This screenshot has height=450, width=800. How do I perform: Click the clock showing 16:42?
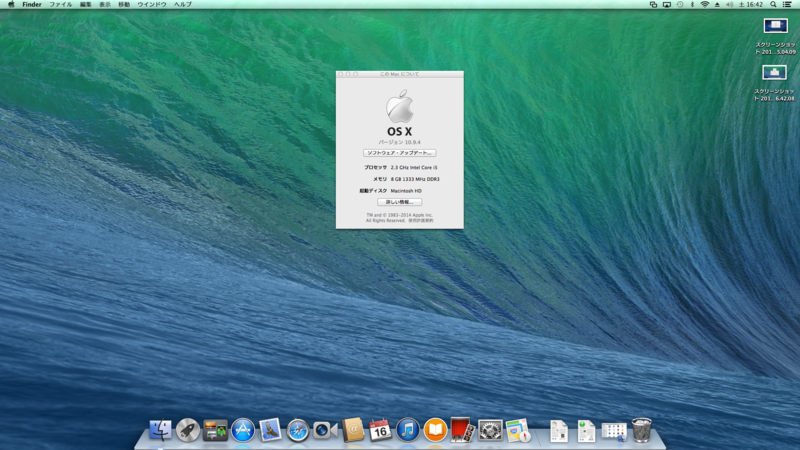(x=751, y=5)
